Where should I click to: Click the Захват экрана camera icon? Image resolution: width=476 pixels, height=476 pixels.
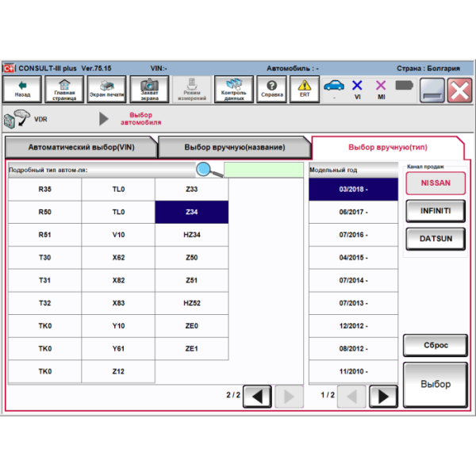(x=149, y=89)
